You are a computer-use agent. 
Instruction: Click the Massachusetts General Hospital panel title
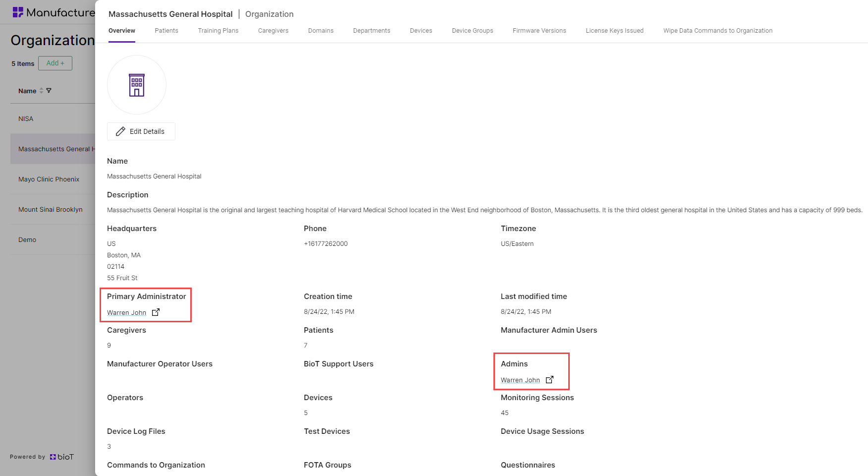point(170,14)
